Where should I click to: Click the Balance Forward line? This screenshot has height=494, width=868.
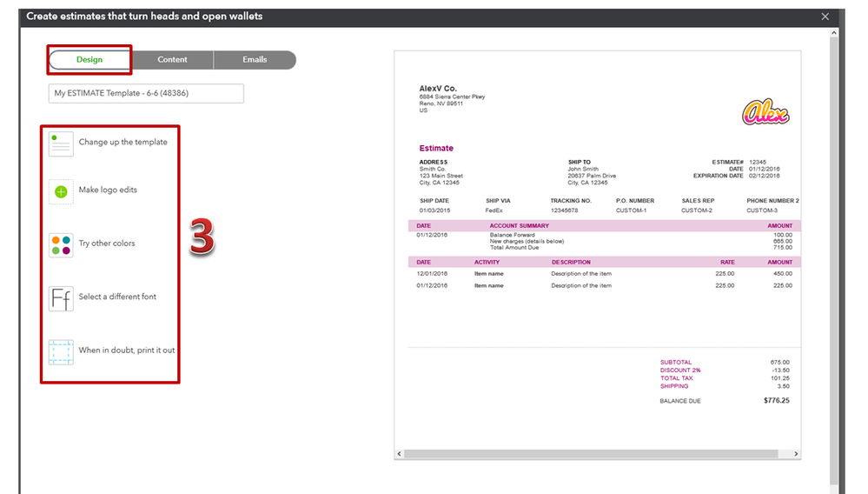512,235
